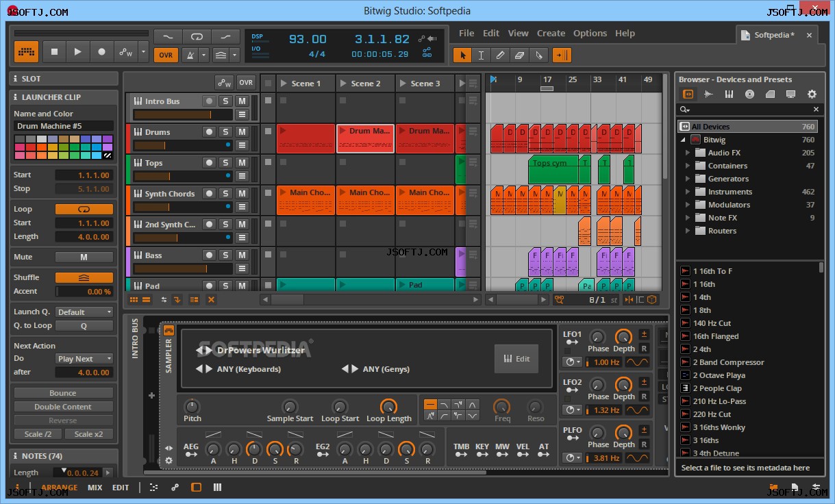This screenshot has width=835, height=504.
Task: Click the Bounce button
Action: point(62,393)
